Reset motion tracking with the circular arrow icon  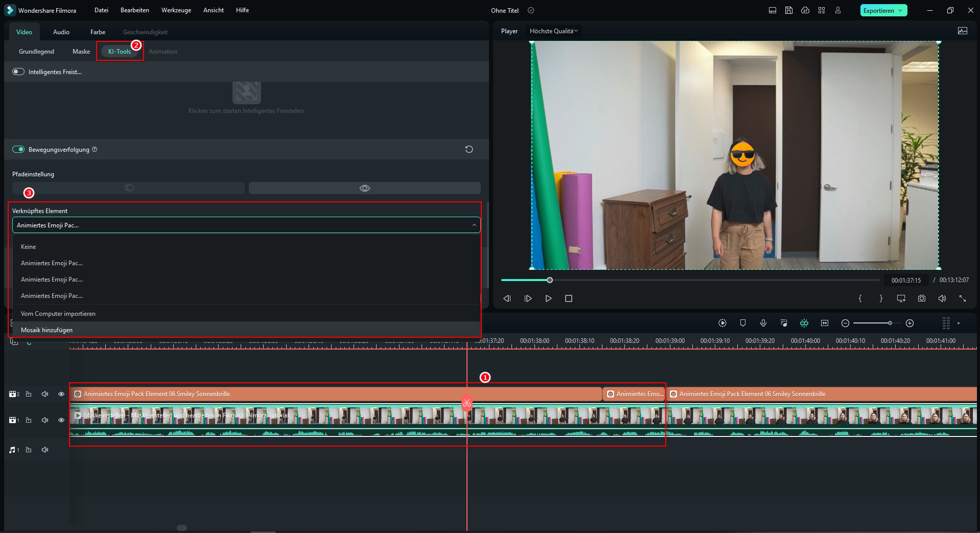click(469, 149)
